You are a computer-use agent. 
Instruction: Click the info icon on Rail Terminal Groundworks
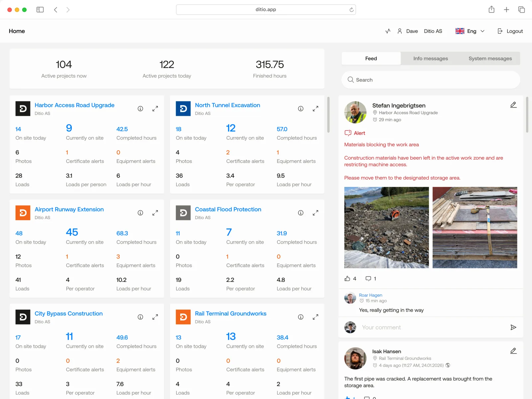(301, 317)
